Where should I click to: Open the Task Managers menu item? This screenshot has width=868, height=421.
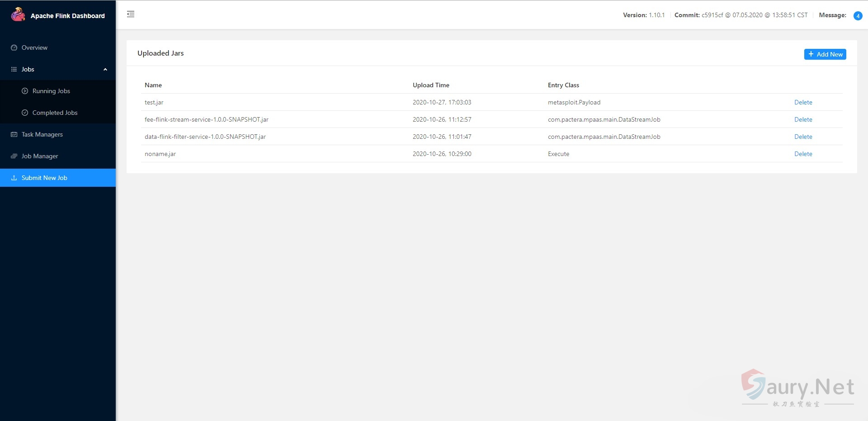pyautogui.click(x=42, y=134)
